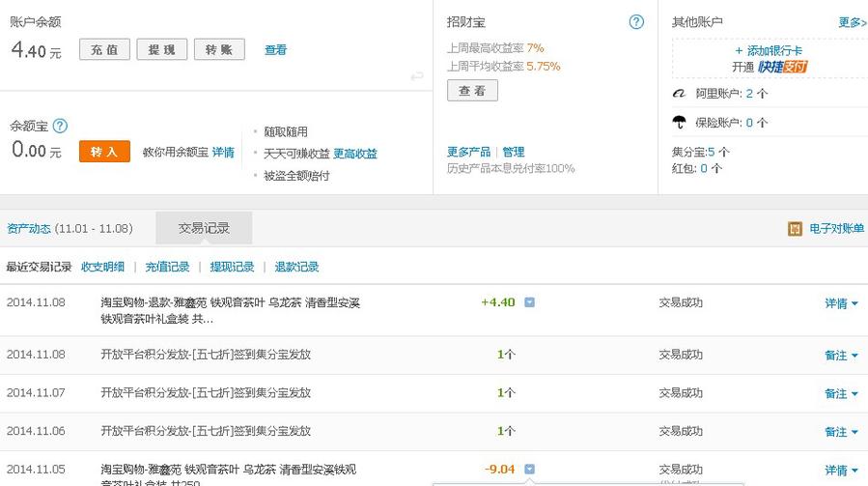Click the blue icon beside -9.04 amount
868x486 pixels.
529,469
